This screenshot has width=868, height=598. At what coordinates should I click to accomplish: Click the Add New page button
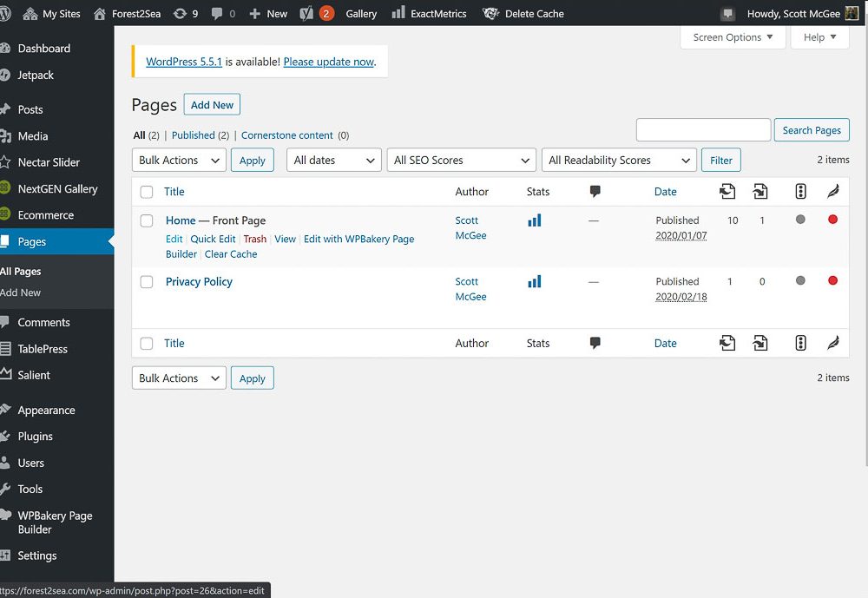(212, 105)
